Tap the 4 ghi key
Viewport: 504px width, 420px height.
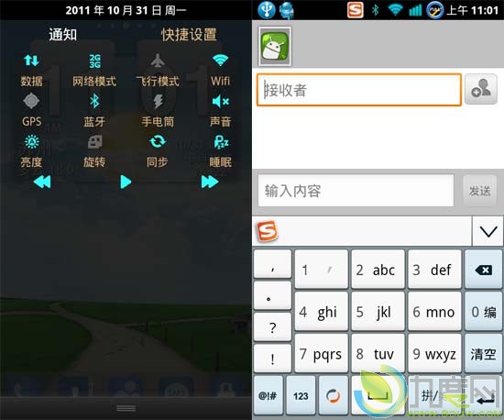pyautogui.click(x=321, y=311)
